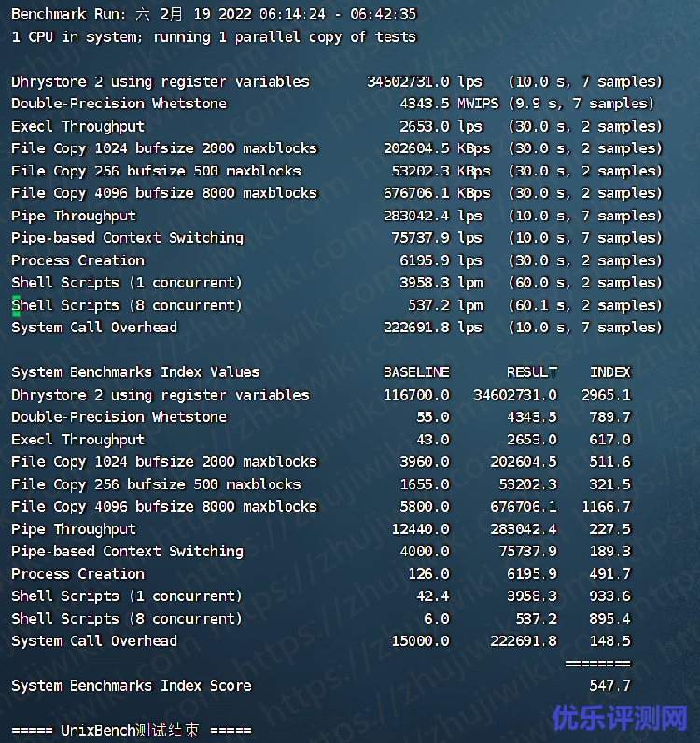Click the INDEX column header
The image size is (700, 743).
(609, 372)
